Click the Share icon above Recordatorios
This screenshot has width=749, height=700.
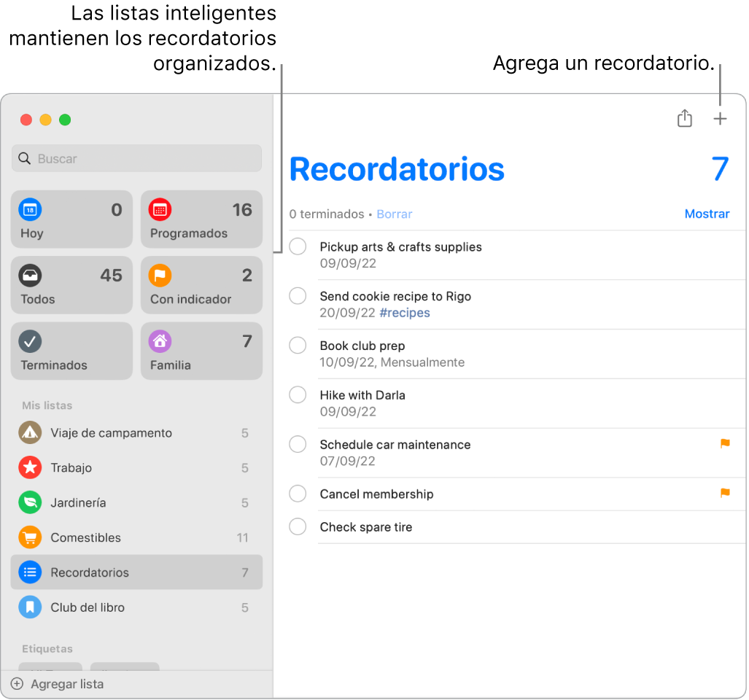[x=684, y=118]
